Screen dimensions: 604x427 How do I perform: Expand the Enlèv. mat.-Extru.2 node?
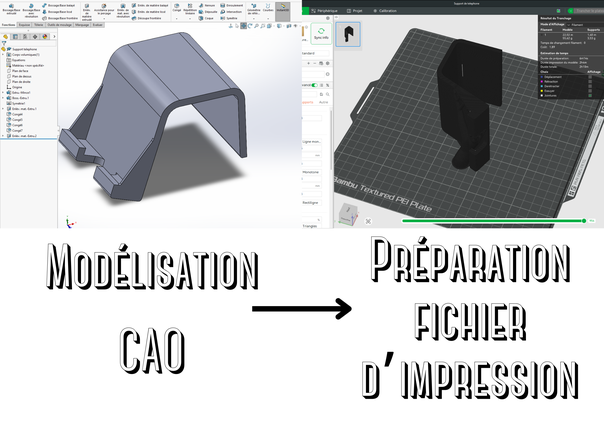(x=3, y=136)
